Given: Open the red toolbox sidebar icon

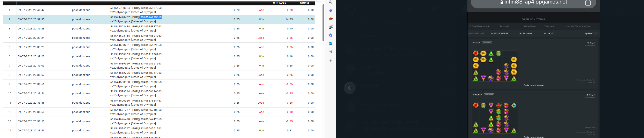Looking at the screenshot, I should pyautogui.click(x=331, y=19).
